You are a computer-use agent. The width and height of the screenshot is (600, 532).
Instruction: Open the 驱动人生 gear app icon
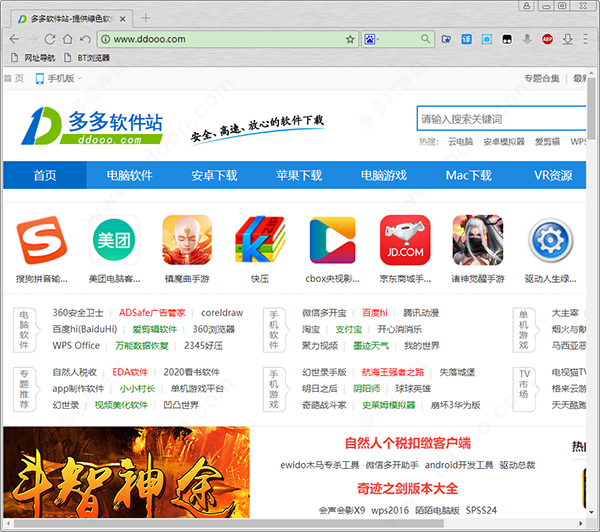(551, 240)
